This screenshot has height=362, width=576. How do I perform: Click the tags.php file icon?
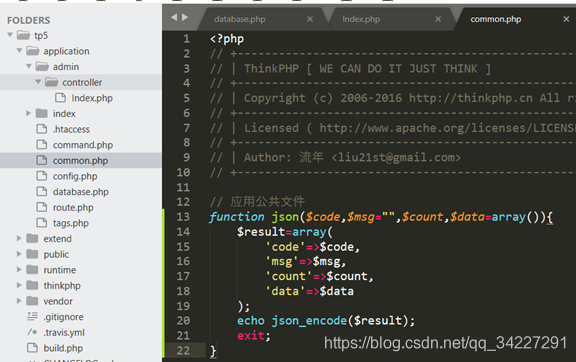coord(42,223)
